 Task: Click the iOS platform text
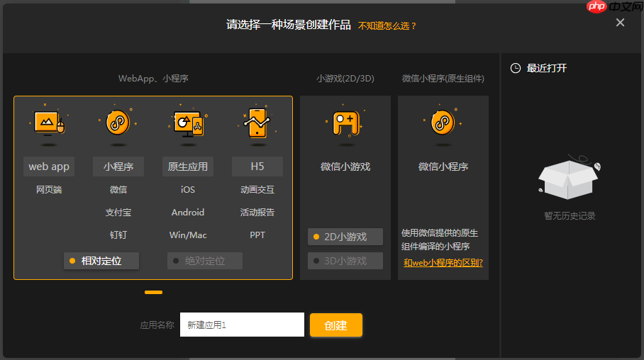click(x=188, y=190)
